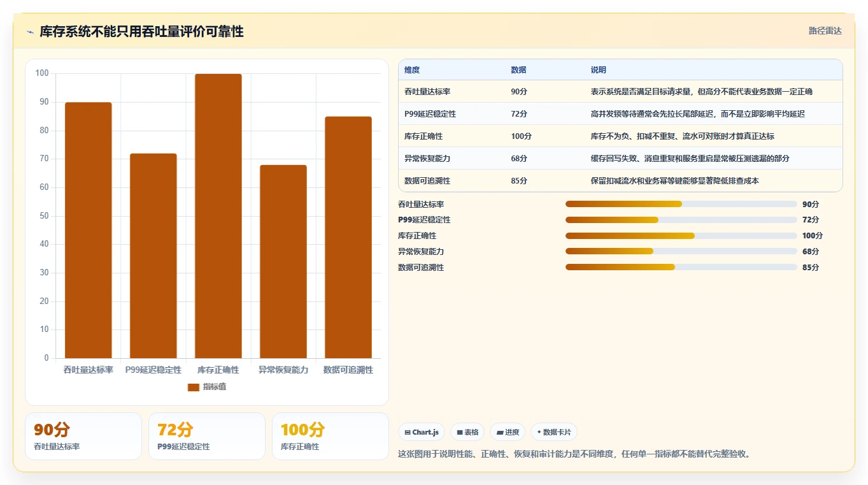Click the 85分 cell in the table
The image size is (868, 485).
tap(519, 181)
